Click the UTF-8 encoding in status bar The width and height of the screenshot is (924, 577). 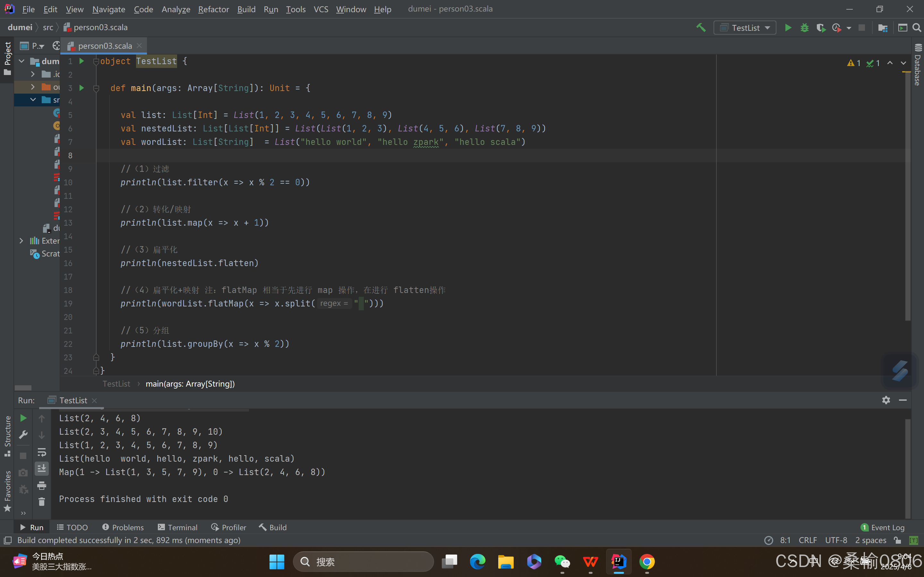(x=836, y=540)
